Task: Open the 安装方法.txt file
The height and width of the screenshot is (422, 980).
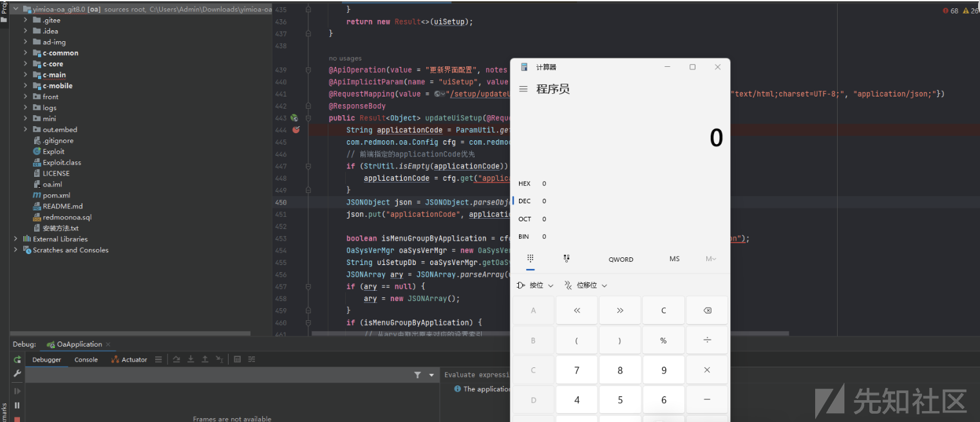Action: click(61, 228)
